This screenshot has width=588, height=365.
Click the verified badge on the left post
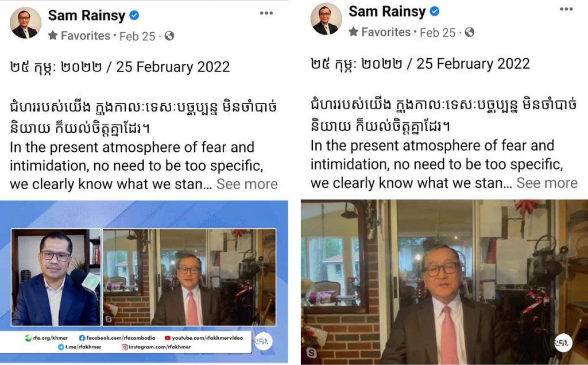tap(134, 16)
